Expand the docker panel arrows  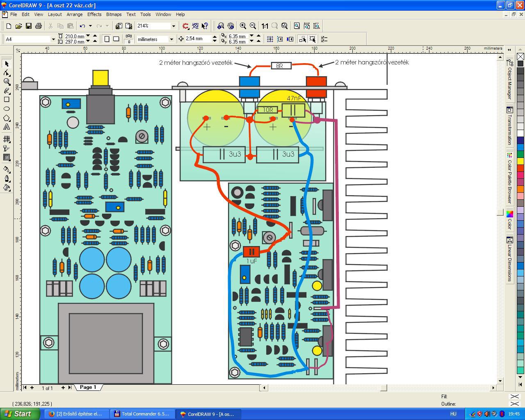click(509, 50)
